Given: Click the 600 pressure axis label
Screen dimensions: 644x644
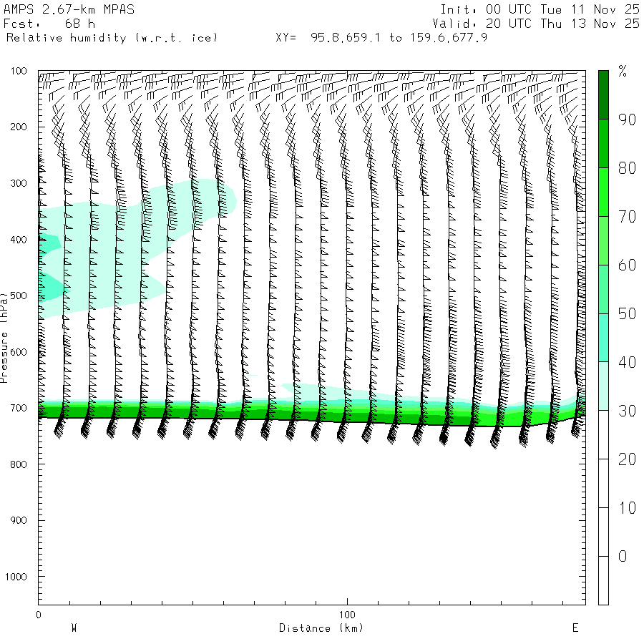Looking at the screenshot, I should pos(19,352).
